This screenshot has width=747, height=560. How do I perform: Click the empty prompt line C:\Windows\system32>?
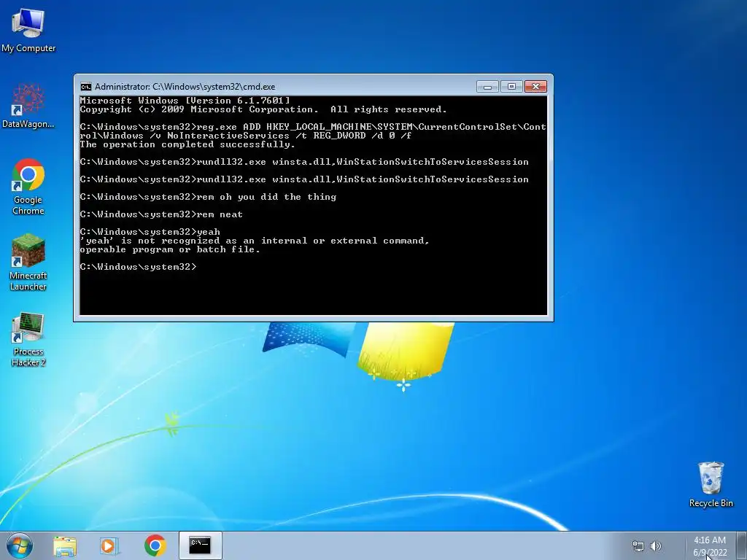(138, 267)
